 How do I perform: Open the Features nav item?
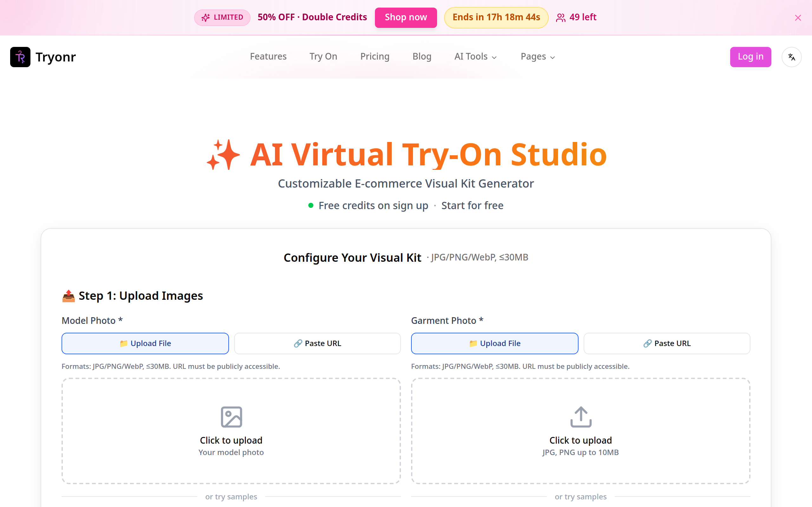pos(268,57)
